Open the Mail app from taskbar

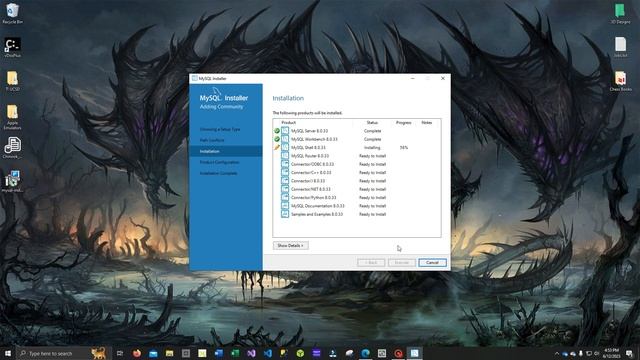153,353
